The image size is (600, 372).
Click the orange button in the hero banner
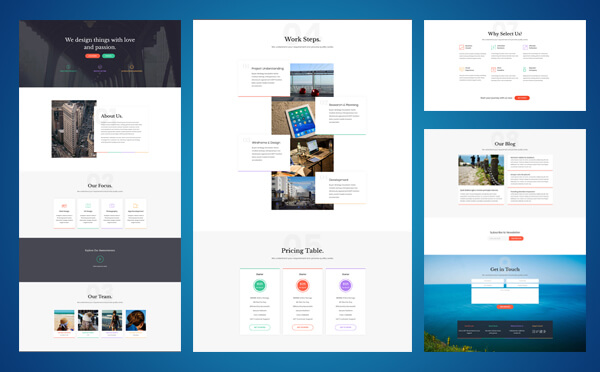coord(92,56)
